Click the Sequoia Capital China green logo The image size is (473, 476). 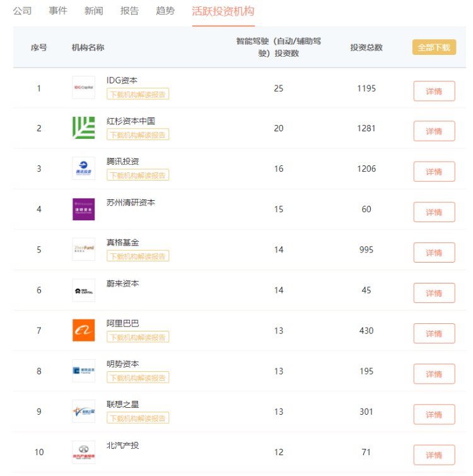83,128
